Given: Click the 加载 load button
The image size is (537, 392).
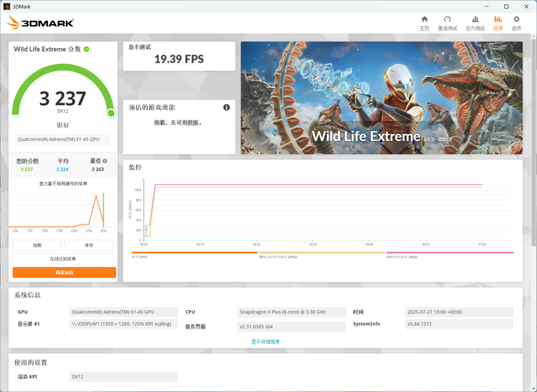Looking at the screenshot, I should tap(37, 245).
